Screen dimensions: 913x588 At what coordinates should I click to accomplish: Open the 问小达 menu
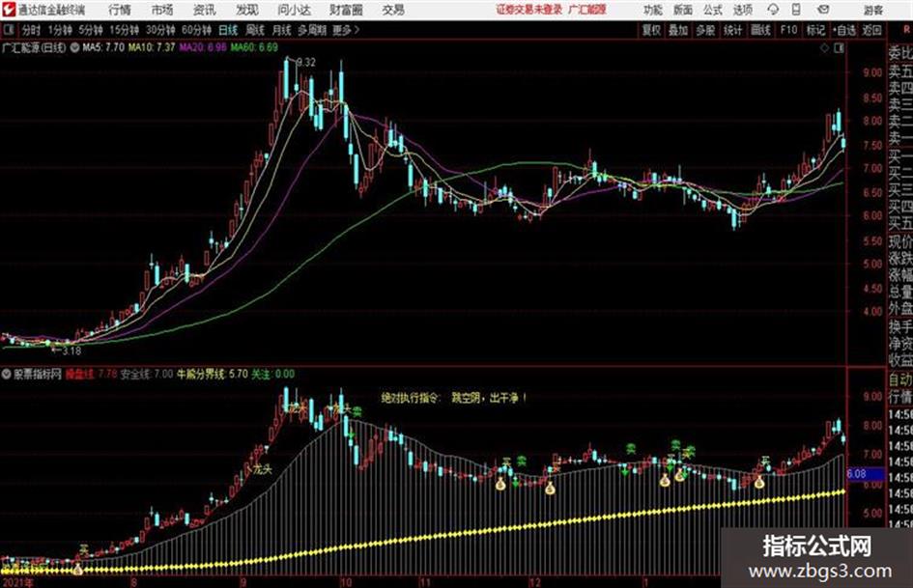[x=294, y=10]
